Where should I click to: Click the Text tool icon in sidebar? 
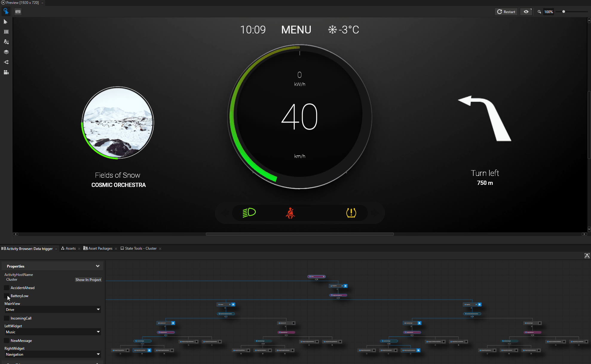(6, 41)
